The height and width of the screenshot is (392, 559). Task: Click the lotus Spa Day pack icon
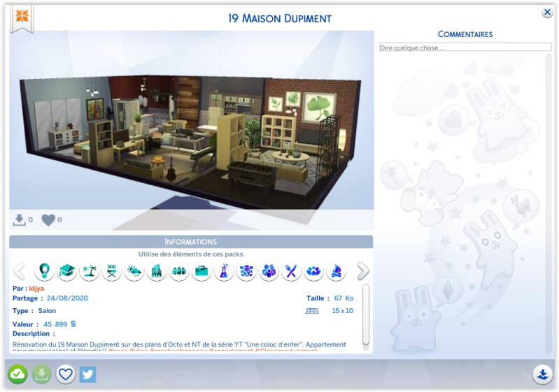click(313, 271)
